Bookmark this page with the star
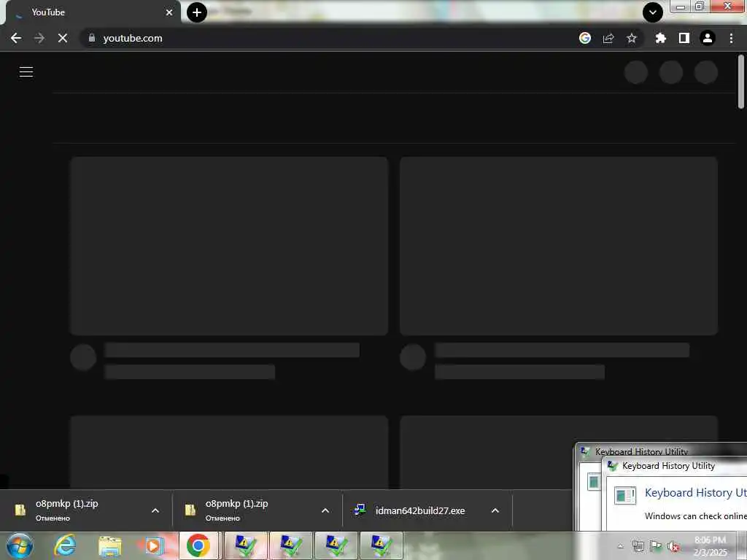The height and width of the screenshot is (560, 747). point(632,38)
